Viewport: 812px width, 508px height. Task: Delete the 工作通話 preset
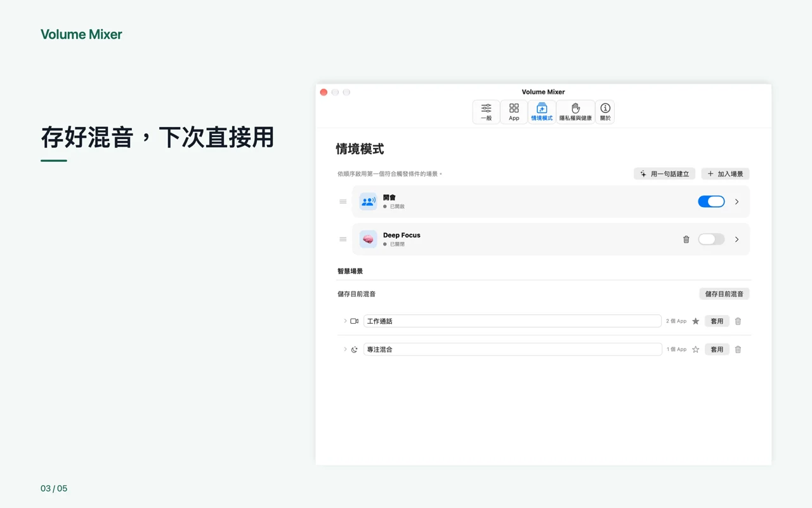click(x=738, y=321)
